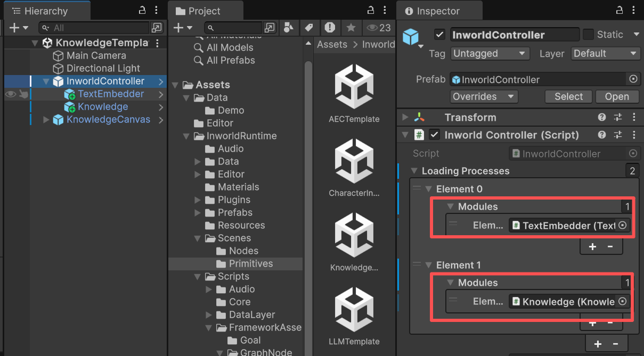Expand the Audio folder under Scripts
The width and height of the screenshot is (644, 356).
[209, 289]
